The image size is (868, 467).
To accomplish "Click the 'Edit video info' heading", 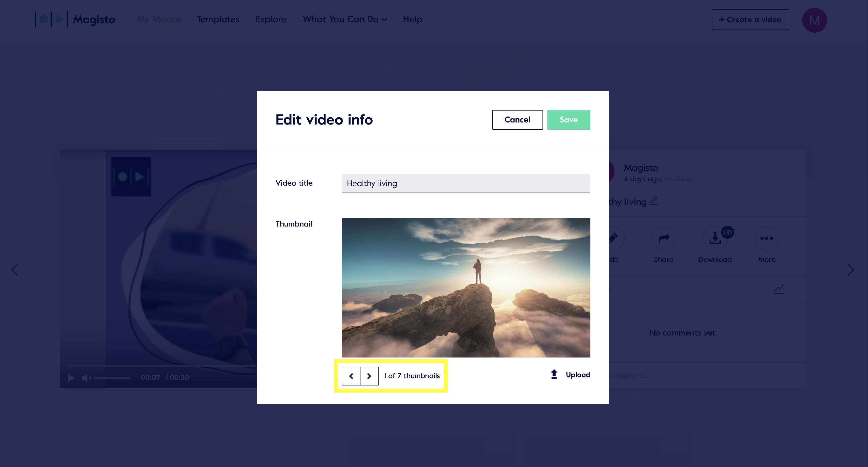I will click(x=324, y=120).
